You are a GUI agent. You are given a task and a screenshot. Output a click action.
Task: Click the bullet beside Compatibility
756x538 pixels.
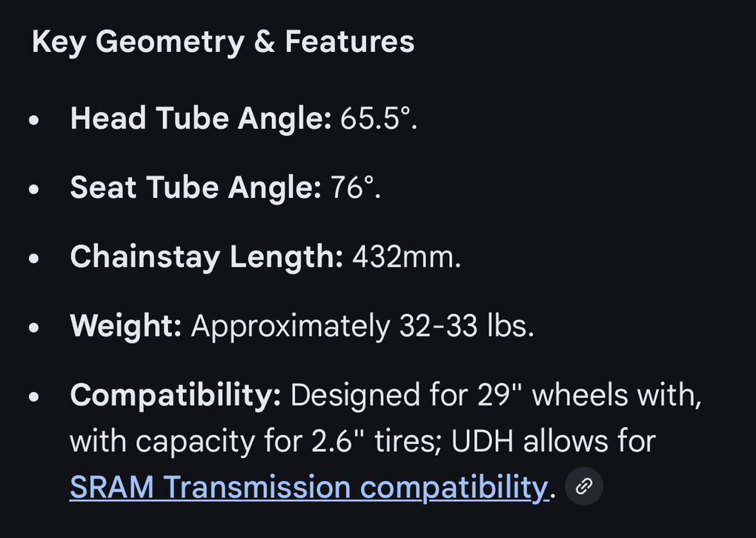(x=34, y=396)
